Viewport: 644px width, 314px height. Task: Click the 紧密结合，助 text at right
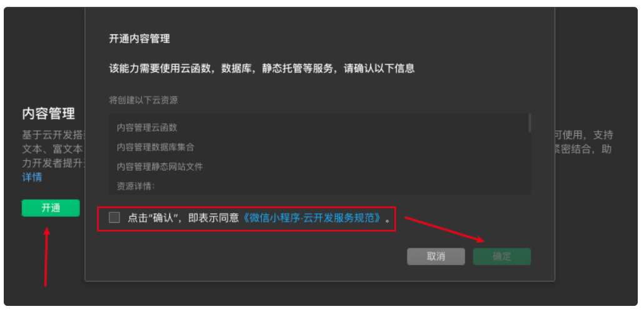coord(583,149)
